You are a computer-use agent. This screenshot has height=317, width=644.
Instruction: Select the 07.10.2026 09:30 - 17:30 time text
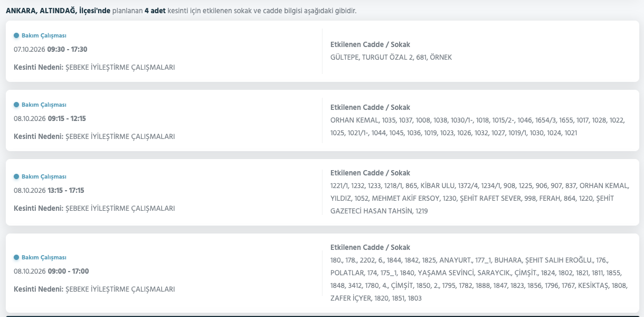coord(51,49)
